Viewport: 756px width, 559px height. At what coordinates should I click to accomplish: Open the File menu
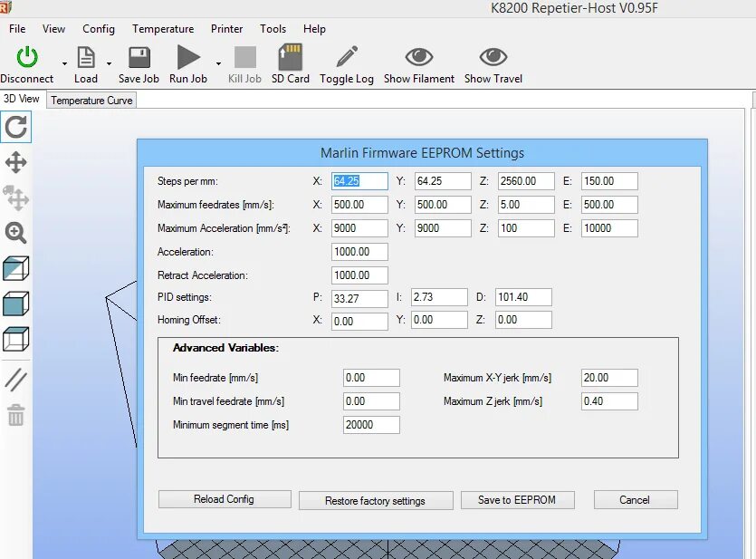[x=17, y=29]
